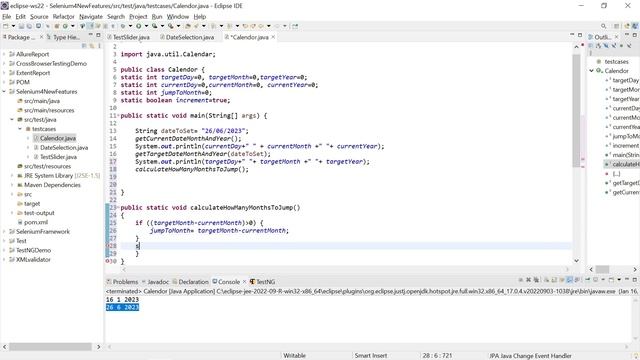Click the highlighted console output 26 6 2023
Screen dimensions: 640x360
[122, 307]
